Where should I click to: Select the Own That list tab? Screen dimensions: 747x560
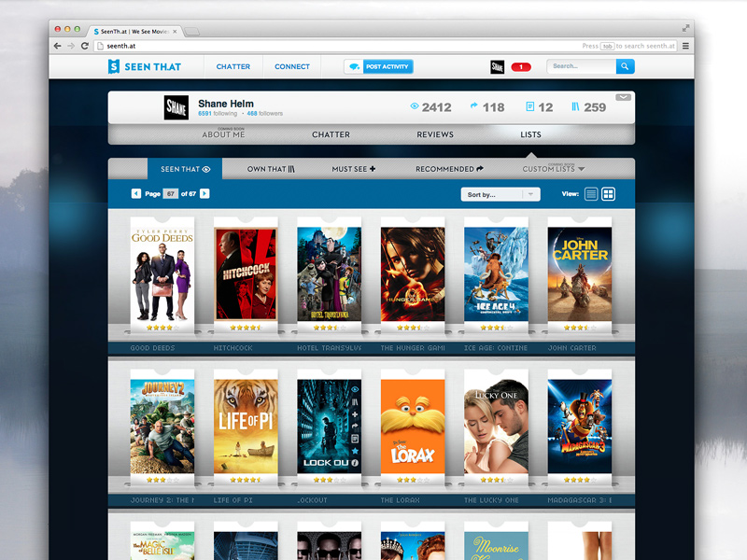coord(271,169)
